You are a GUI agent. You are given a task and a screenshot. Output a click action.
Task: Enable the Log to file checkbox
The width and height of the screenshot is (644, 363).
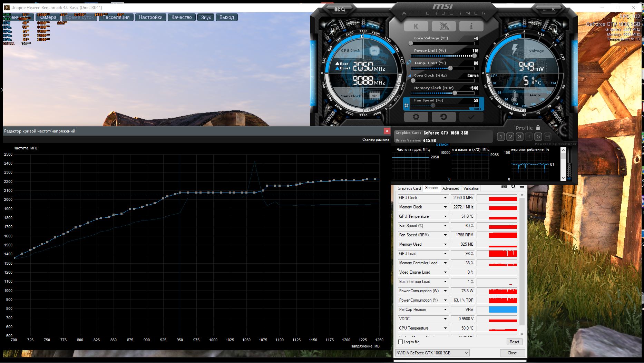click(x=400, y=342)
